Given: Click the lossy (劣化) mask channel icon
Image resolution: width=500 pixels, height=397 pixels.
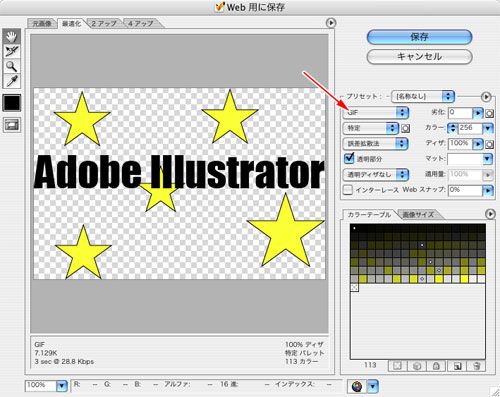Looking at the screenshot, I should [489, 113].
